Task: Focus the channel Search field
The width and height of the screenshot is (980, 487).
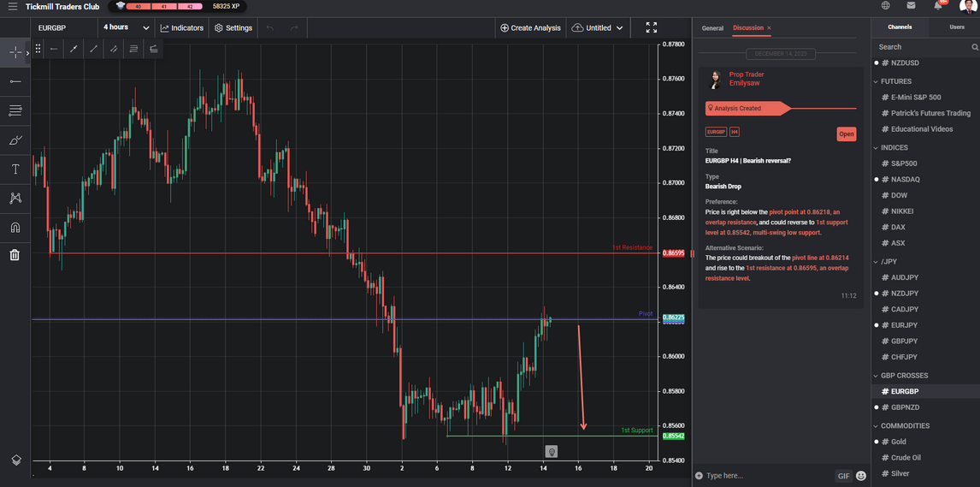Action: (921, 47)
